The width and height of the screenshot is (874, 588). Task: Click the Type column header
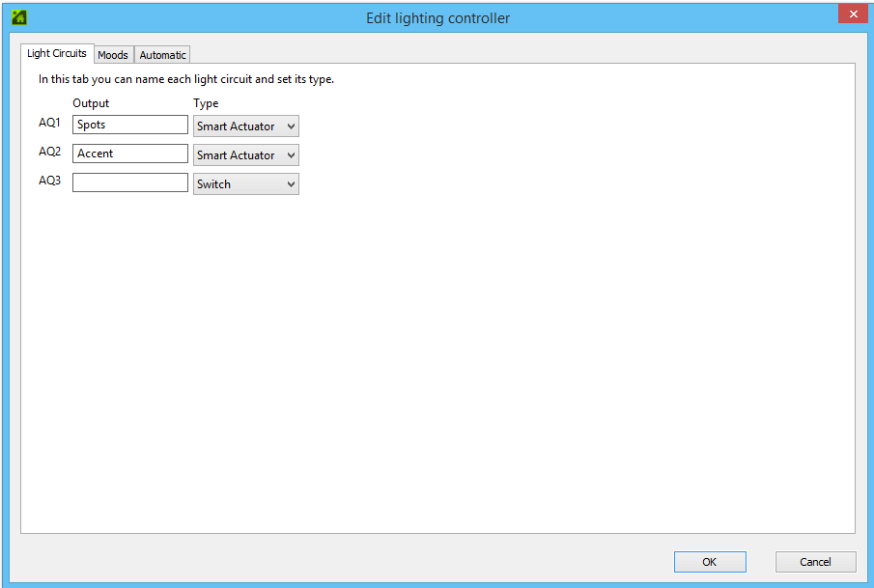206,103
